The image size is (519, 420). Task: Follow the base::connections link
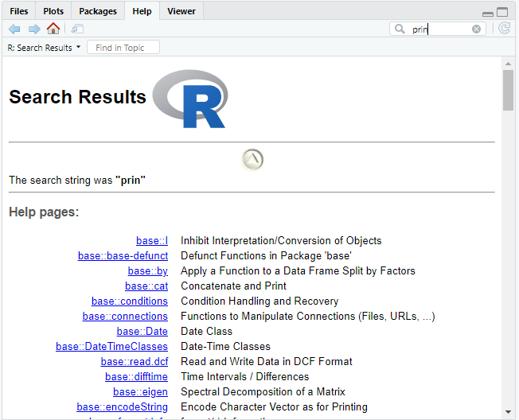125,317
